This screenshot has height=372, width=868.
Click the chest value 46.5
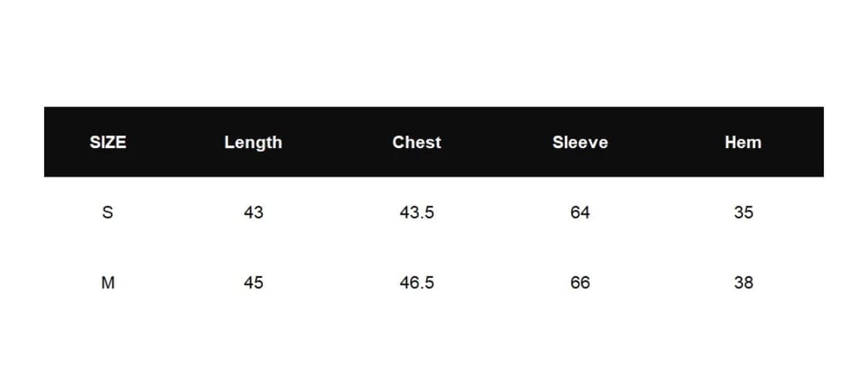pyautogui.click(x=417, y=282)
